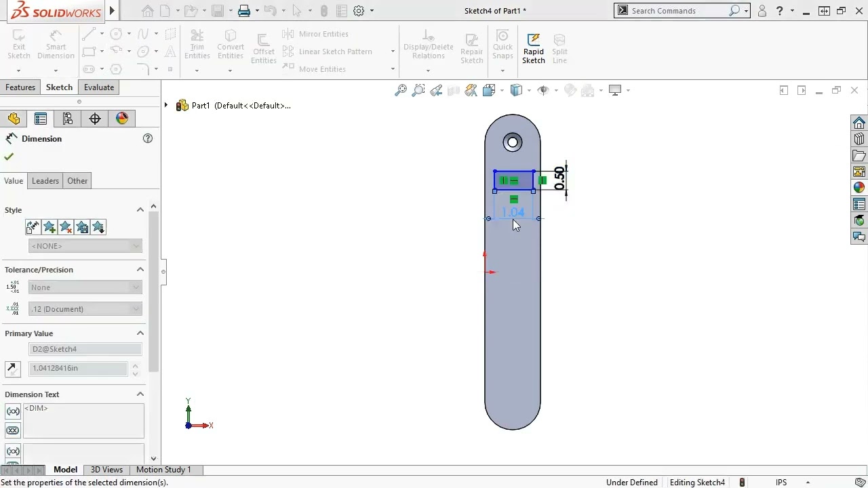
Task: Open the DimXpertManager crosshair tab
Action: pyautogui.click(x=95, y=119)
